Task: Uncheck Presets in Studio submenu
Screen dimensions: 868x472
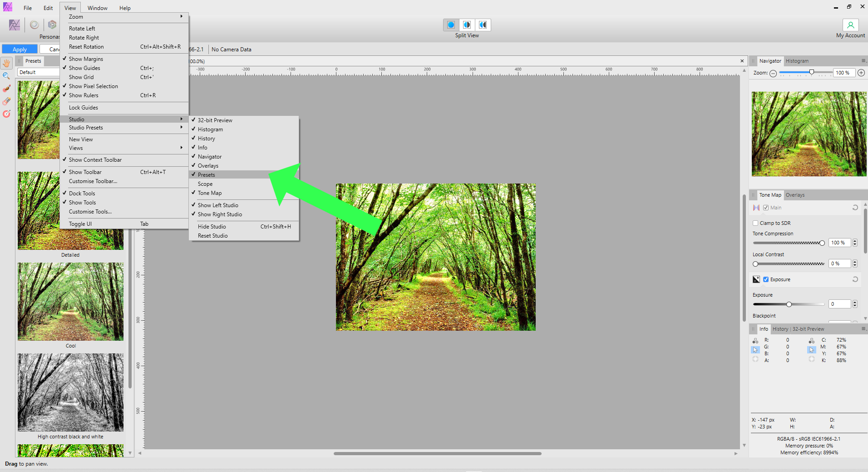Action: click(244, 175)
